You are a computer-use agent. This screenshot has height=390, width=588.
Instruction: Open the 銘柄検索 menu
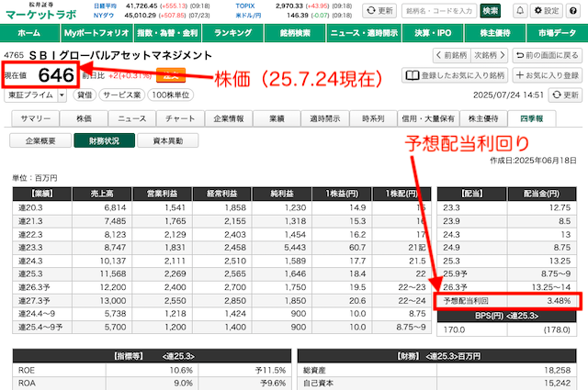(x=295, y=33)
